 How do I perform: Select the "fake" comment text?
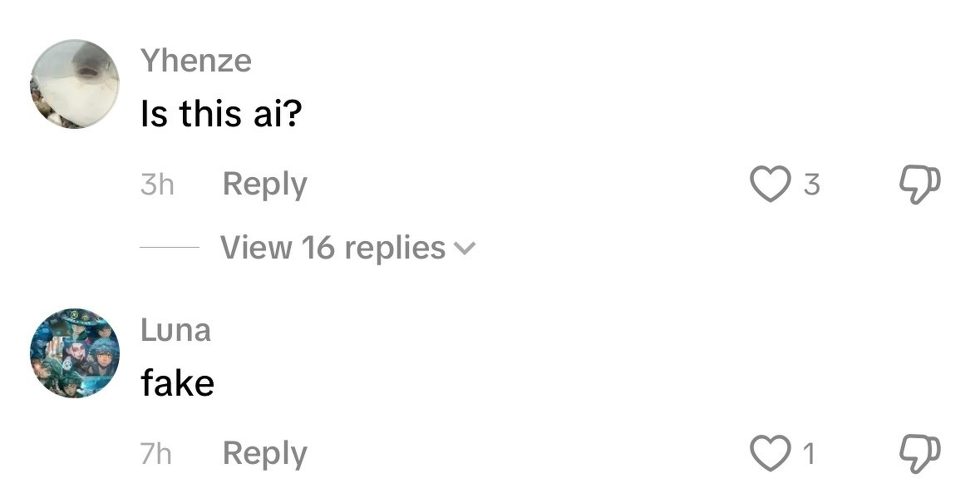pos(178,383)
